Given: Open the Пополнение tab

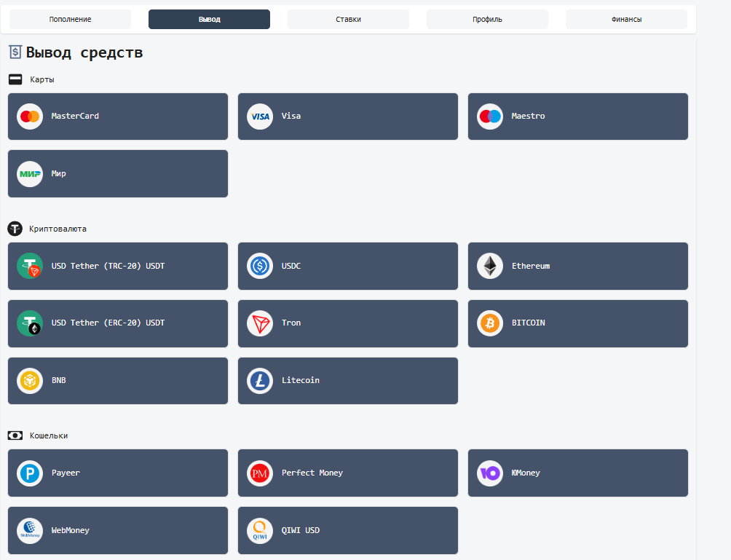Looking at the screenshot, I should (x=70, y=19).
